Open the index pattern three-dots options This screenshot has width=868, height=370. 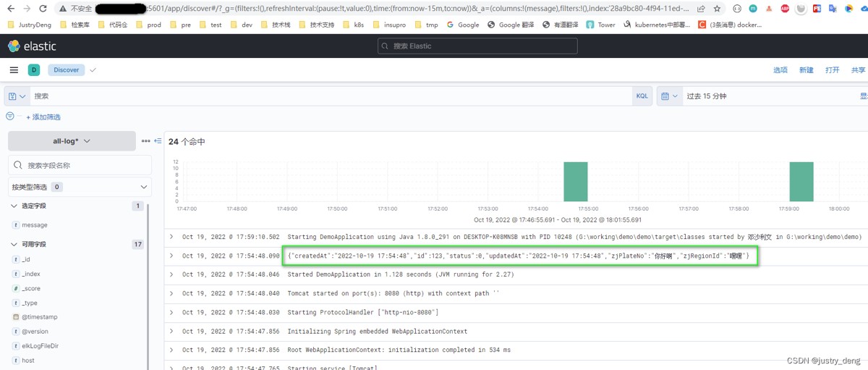(145, 141)
